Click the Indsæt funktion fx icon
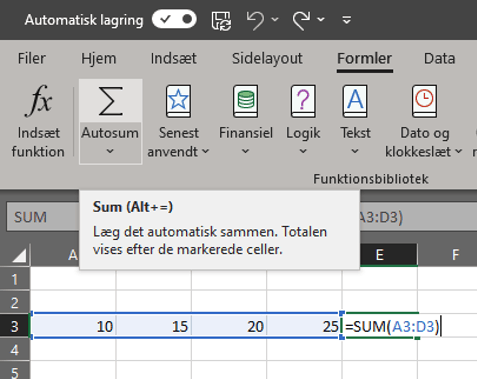 tap(38, 100)
